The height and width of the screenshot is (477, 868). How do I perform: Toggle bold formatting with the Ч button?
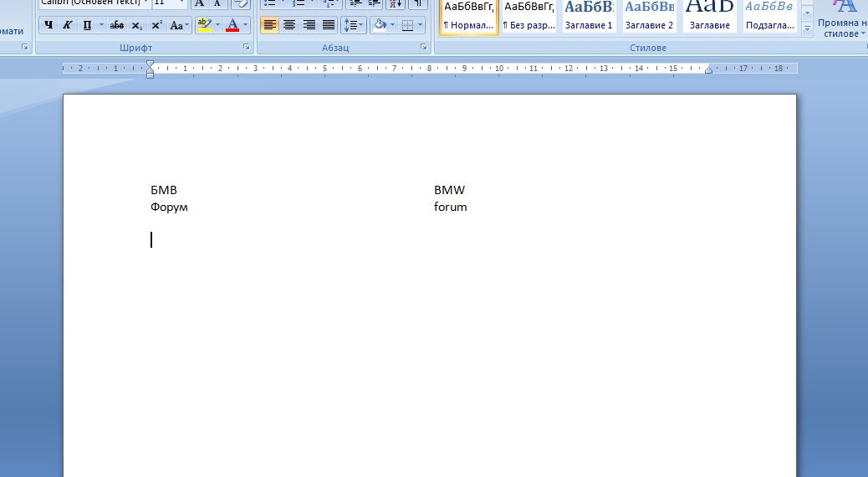49,25
